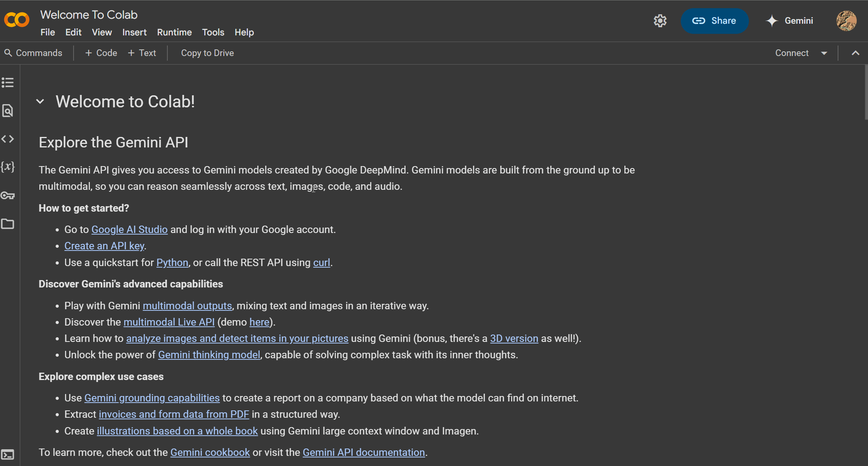
Task: Open the Runtime menu
Action: point(174,32)
